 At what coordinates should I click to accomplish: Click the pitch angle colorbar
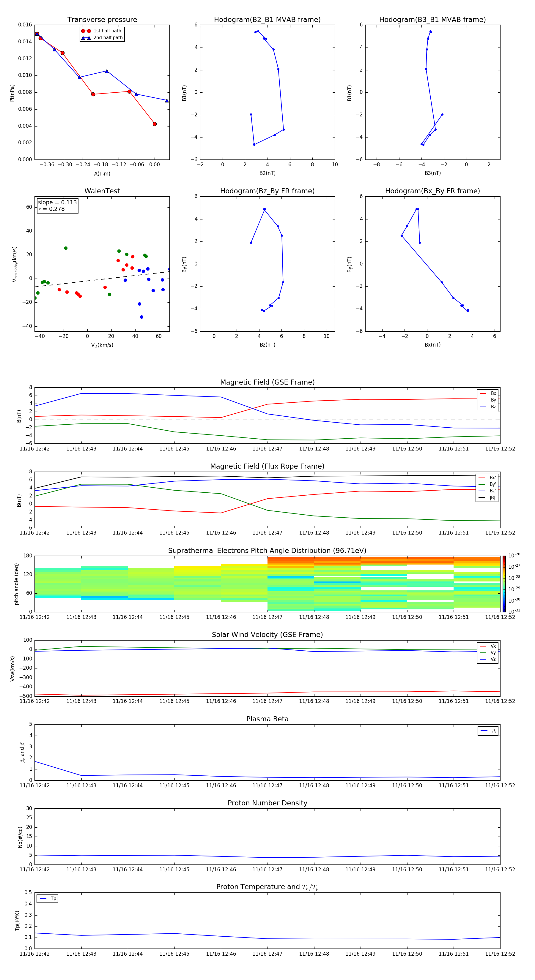point(504,584)
